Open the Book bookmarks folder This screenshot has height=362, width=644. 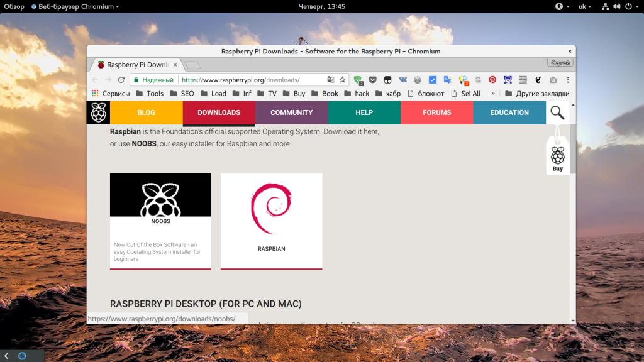click(x=325, y=94)
